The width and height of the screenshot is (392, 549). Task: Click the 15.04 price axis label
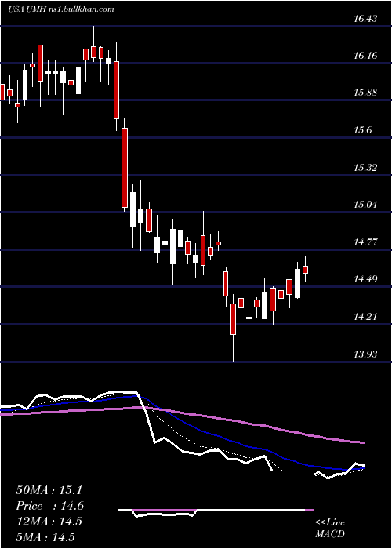coord(365,205)
